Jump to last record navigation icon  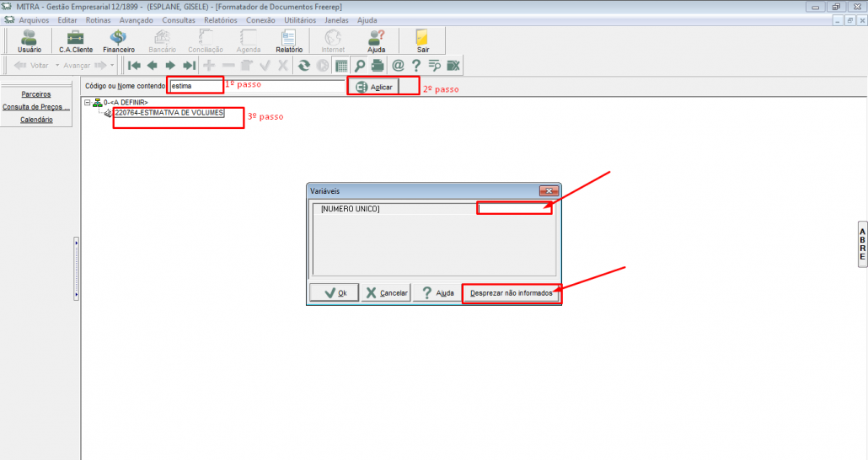(x=189, y=65)
